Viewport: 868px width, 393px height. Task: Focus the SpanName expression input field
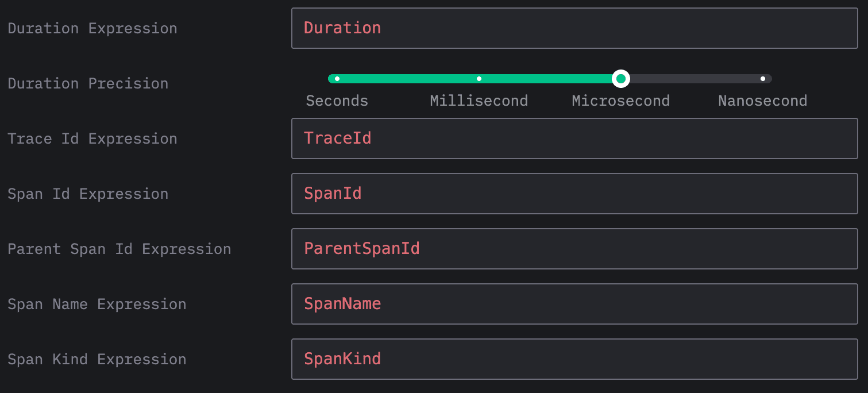tap(574, 304)
